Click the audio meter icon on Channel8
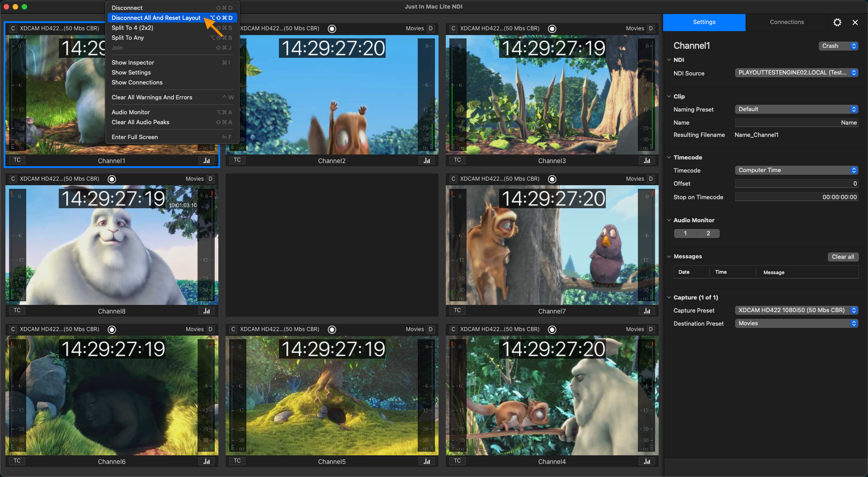This screenshot has width=868, height=477. [x=207, y=311]
